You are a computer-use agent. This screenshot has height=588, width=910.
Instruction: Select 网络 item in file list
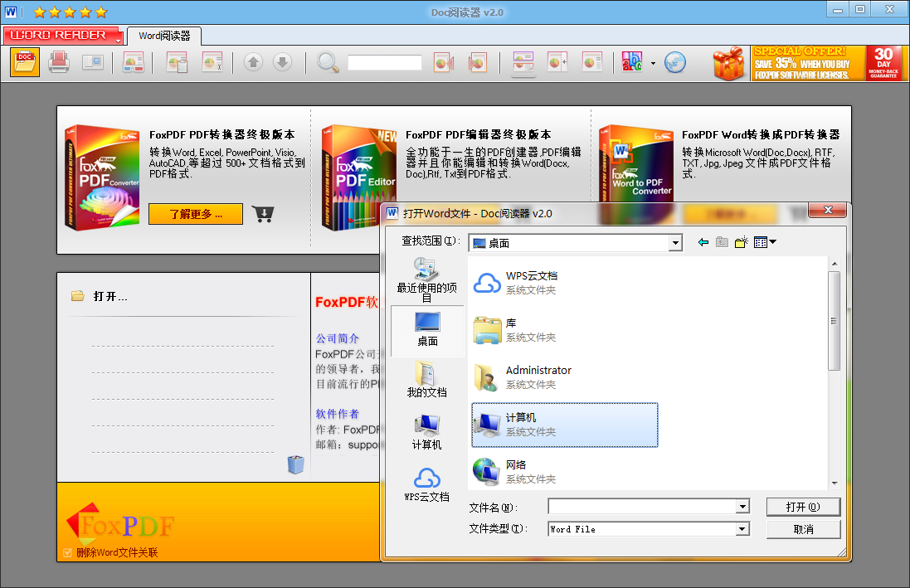[564, 472]
